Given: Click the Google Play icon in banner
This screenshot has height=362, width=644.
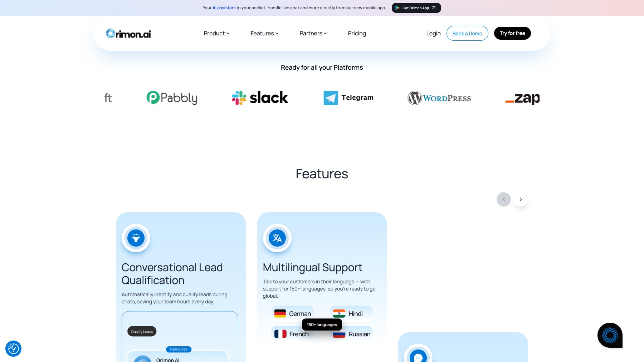Looking at the screenshot, I should coord(397,8).
